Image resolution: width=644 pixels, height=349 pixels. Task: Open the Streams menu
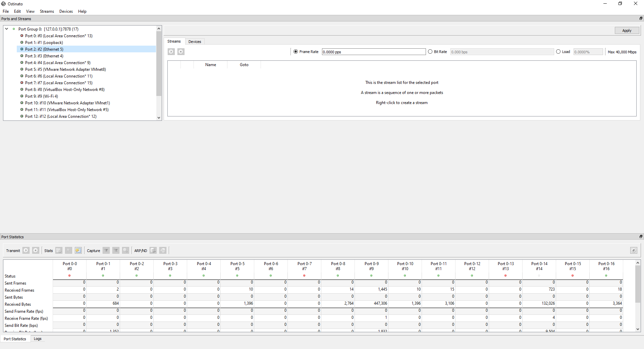47,11
